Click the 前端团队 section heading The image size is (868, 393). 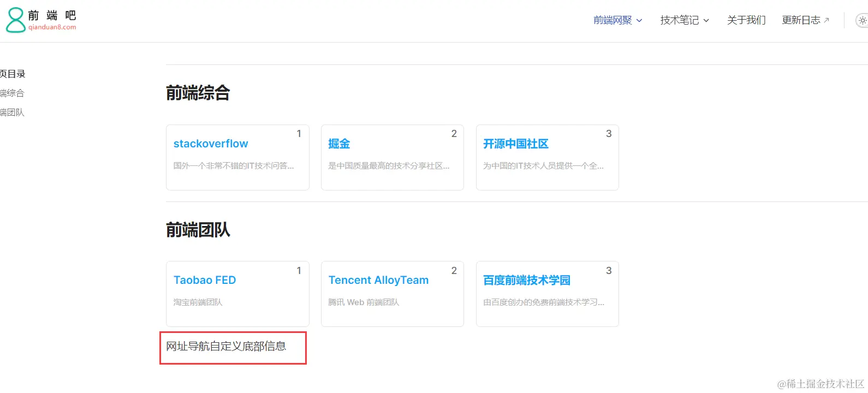tap(198, 230)
